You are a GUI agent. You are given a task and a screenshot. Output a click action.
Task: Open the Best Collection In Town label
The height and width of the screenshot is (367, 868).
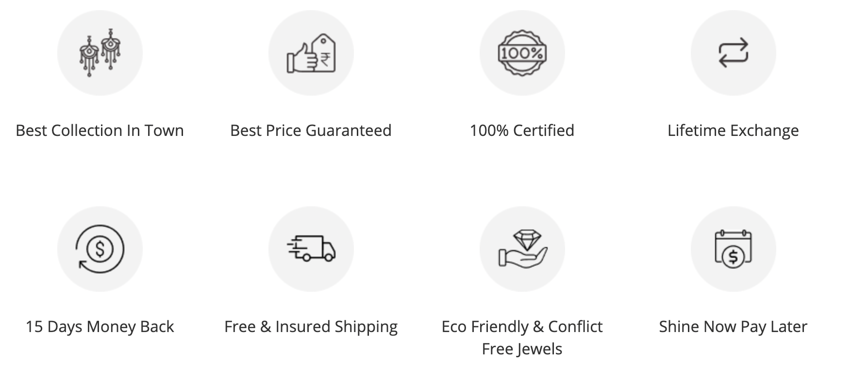pyautogui.click(x=100, y=131)
